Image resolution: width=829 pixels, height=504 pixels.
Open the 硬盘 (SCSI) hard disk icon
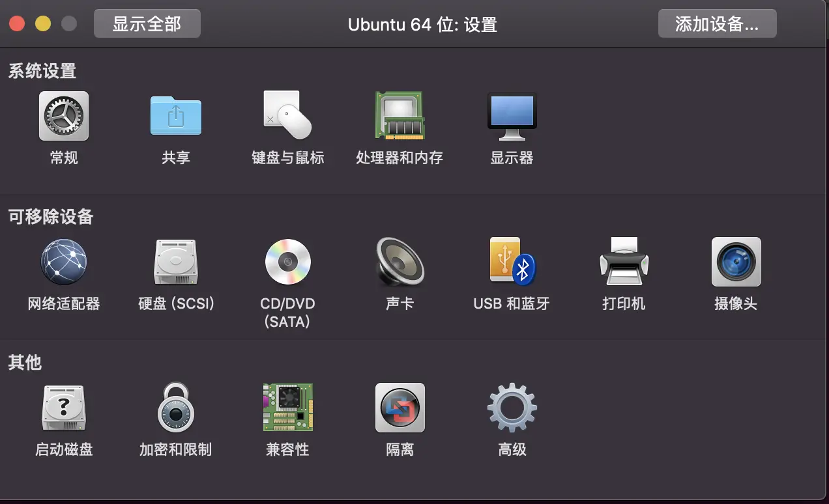coord(176,262)
